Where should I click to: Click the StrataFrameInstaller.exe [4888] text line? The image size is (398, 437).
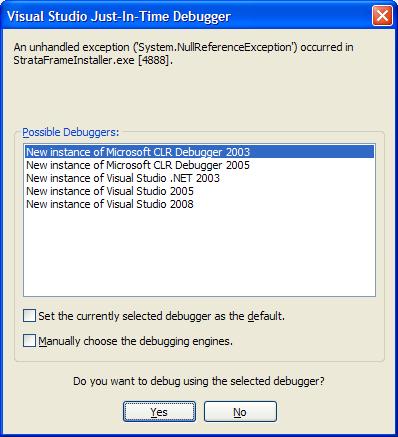point(93,60)
